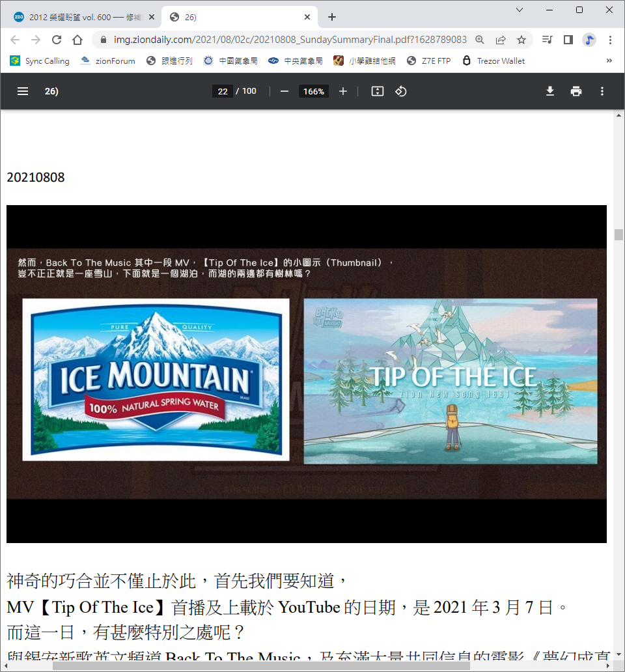Image resolution: width=625 pixels, height=672 pixels.
Task: Open the 小學雞結他網 bookmark
Action: [x=365, y=61]
